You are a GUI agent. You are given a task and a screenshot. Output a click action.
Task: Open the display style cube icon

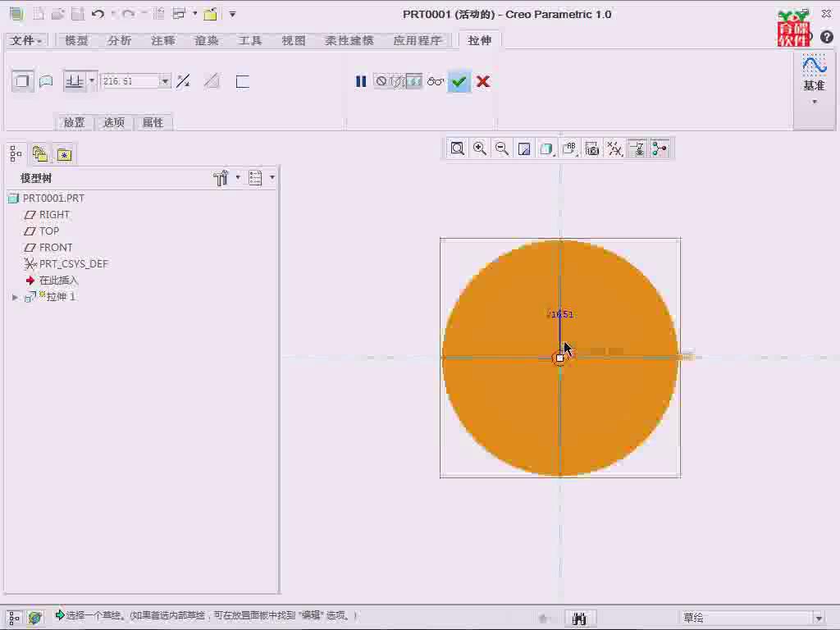pos(547,148)
